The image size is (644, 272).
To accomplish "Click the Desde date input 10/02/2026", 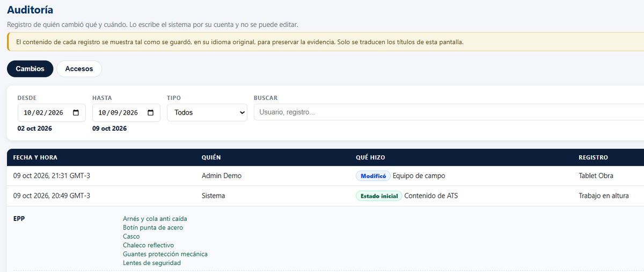I will click(52, 113).
